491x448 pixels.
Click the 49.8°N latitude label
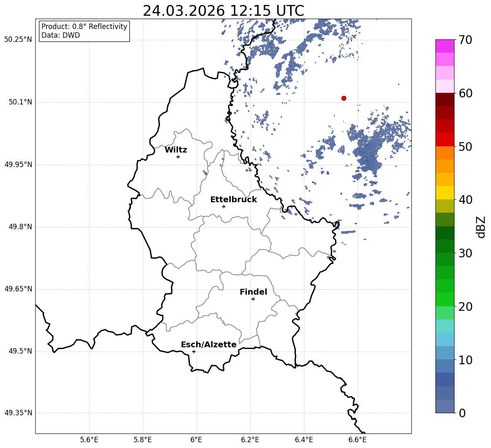[x=20, y=227]
